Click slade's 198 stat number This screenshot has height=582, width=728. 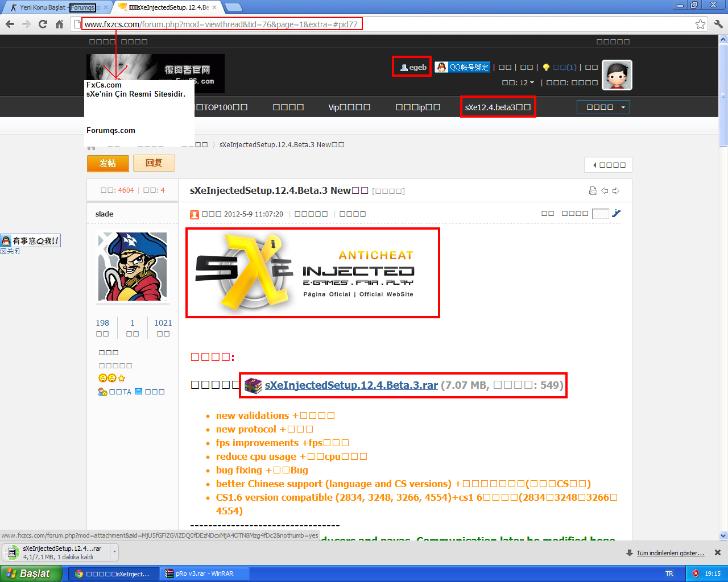[x=102, y=323]
